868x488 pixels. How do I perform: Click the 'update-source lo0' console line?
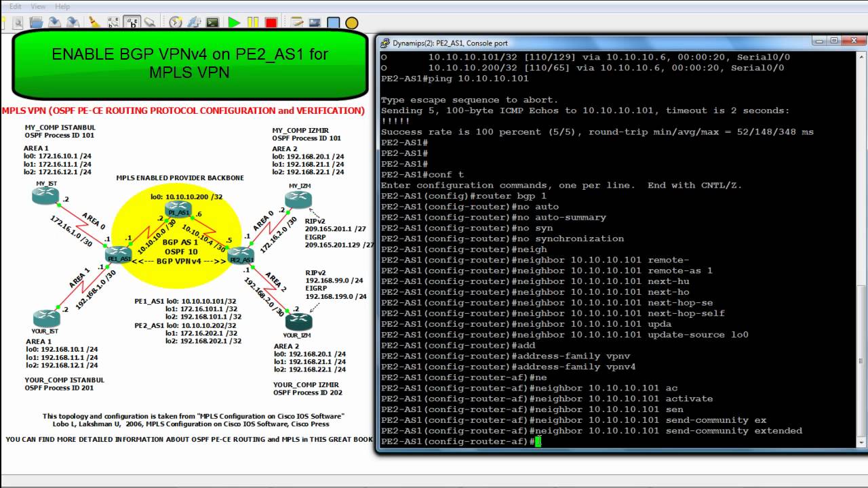pyautogui.click(x=564, y=335)
